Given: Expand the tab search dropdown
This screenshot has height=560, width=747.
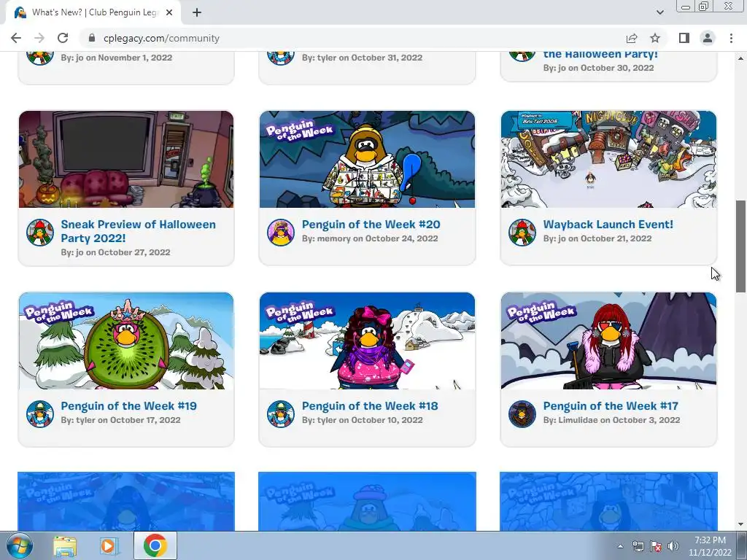Looking at the screenshot, I should coord(659,12).
